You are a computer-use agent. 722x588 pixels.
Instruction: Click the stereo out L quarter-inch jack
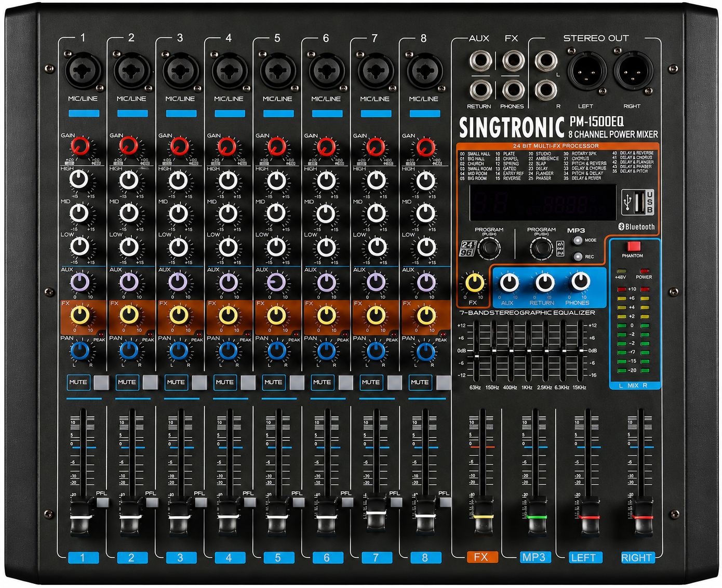tap(546, 61)
